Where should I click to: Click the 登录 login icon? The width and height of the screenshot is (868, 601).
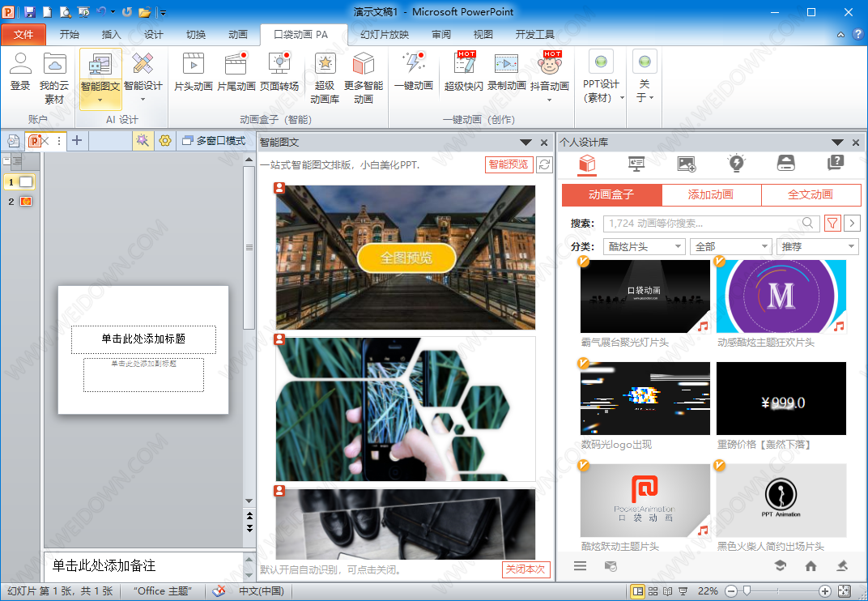(x=20, y=72)
